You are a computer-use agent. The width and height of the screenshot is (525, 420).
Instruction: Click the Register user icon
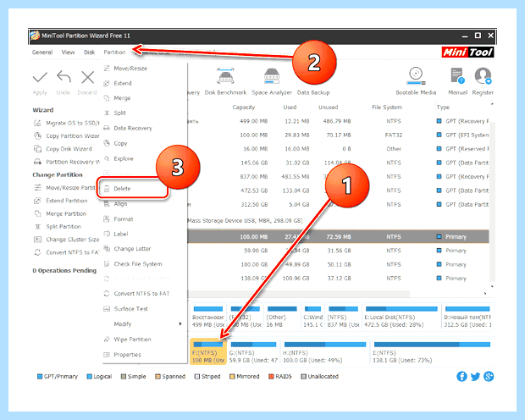483,76
